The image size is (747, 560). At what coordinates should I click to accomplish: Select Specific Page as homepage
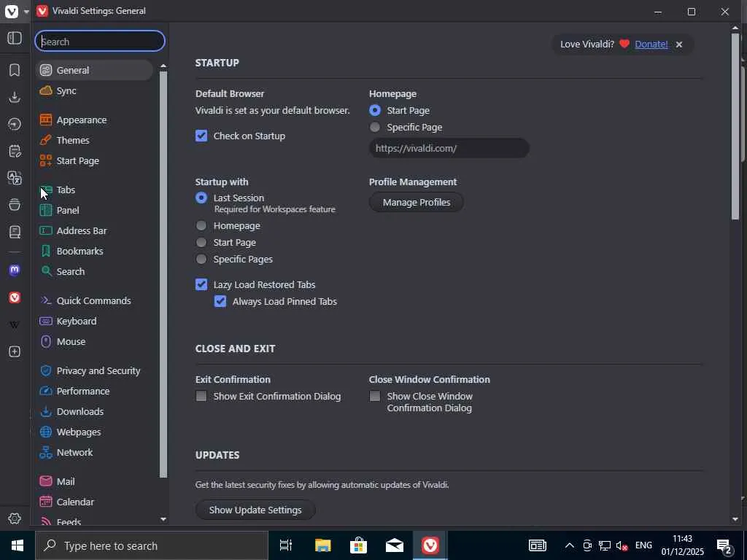pyautogui.click(x=375, y=127)
